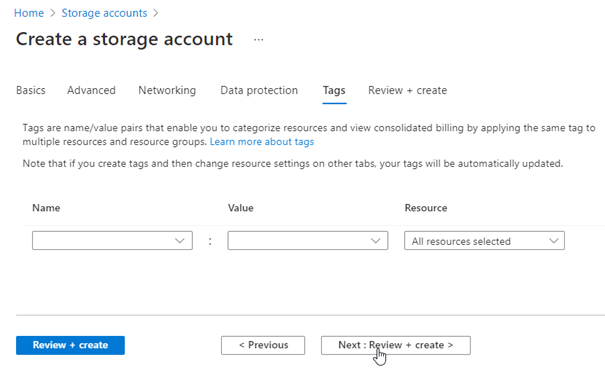The height and width of the screenshot is (376, 605).
Task: Switch to the Advanced tab
Action: pyautogui.click(x=91, y=90)
